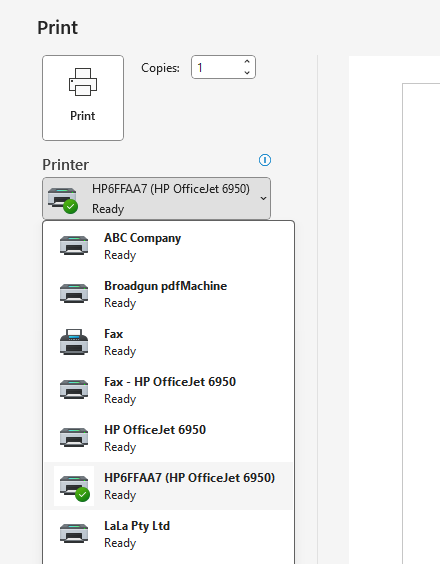Select the LaLa Pty Ltd printer
440x564 pixels.
point(169,534)
